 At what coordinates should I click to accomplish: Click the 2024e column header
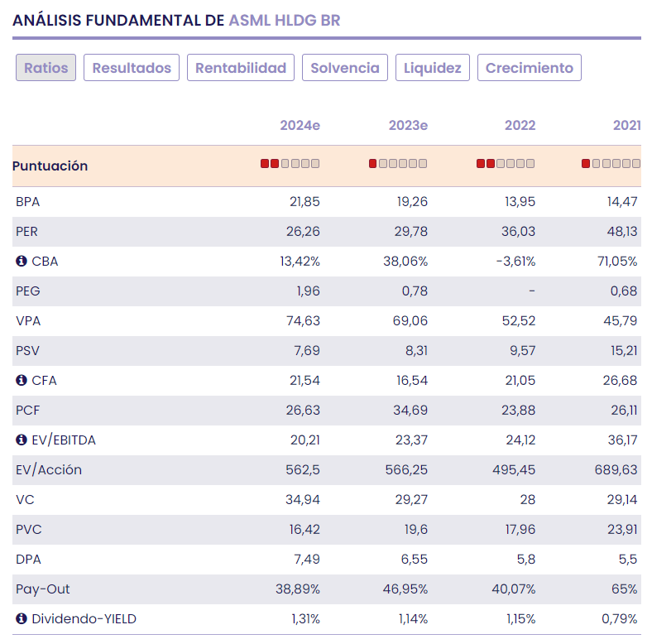(300, 126)
